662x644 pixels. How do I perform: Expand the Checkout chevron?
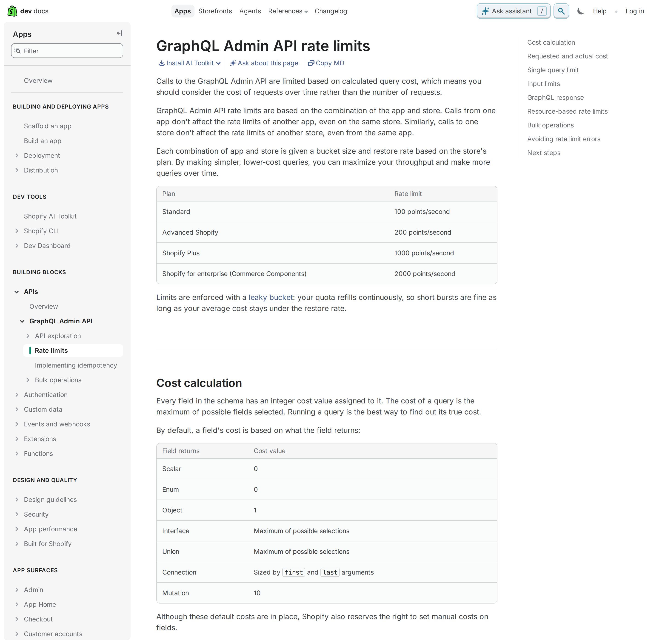pyautogui.click(x=17, y=619)
